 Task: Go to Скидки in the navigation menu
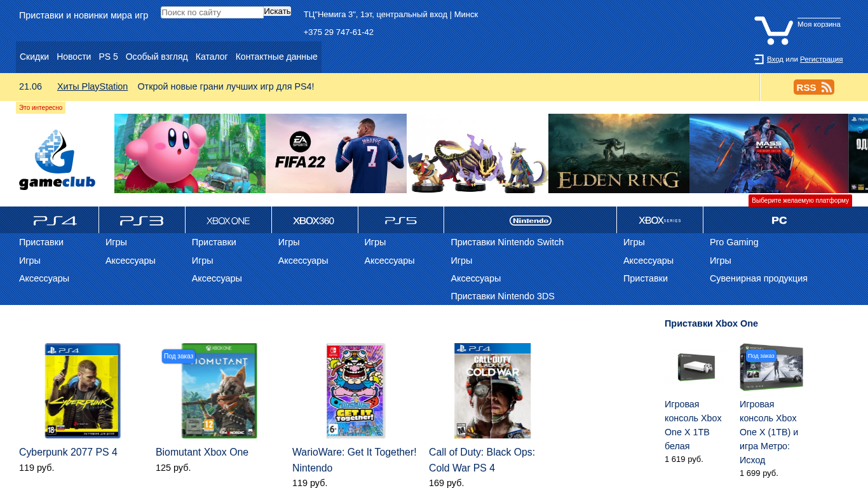click(34, 57)
